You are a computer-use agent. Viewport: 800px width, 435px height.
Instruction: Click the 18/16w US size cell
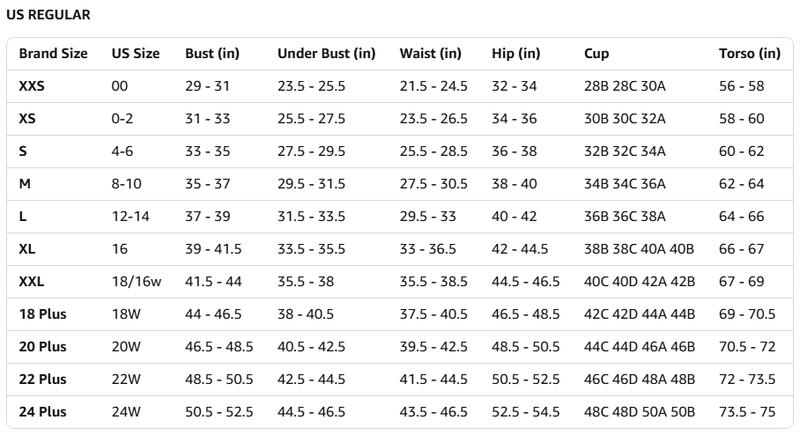point(136,282)
